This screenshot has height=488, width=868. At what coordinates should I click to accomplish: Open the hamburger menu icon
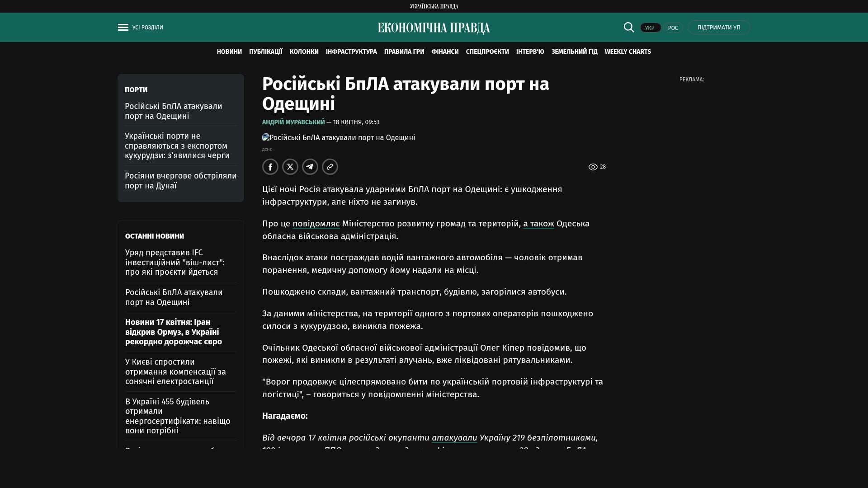123,28
